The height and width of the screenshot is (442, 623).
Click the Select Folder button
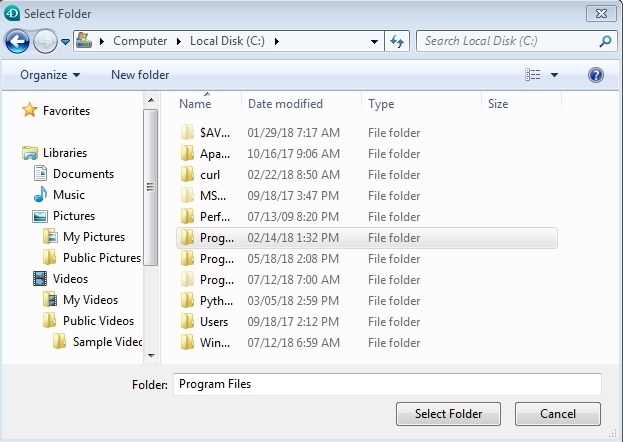point(448,414)
